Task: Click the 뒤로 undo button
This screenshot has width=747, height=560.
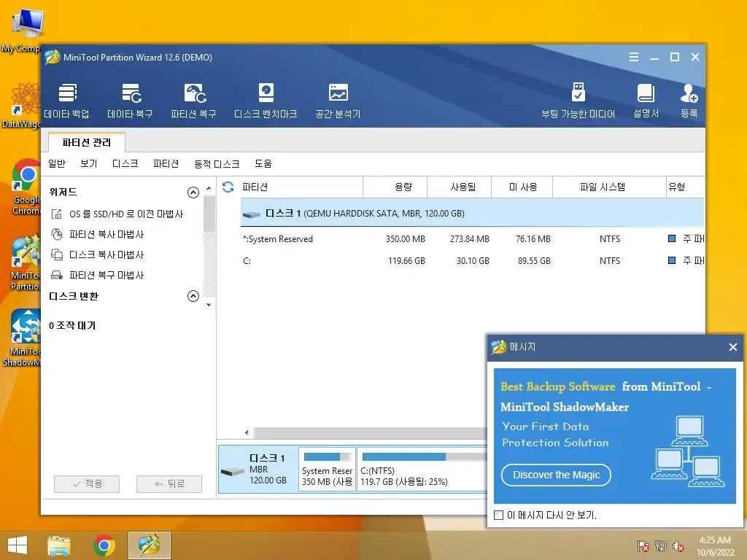Action: pos(169,484)
